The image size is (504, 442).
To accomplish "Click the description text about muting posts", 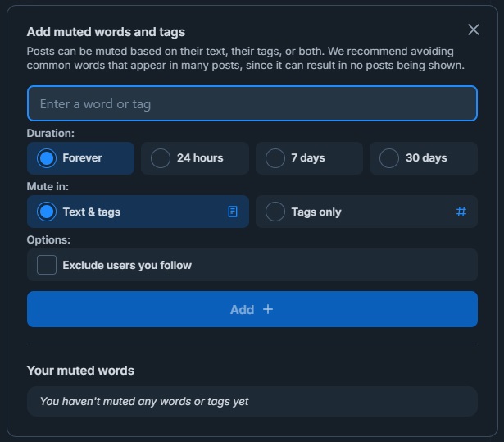I will point(246,57).
